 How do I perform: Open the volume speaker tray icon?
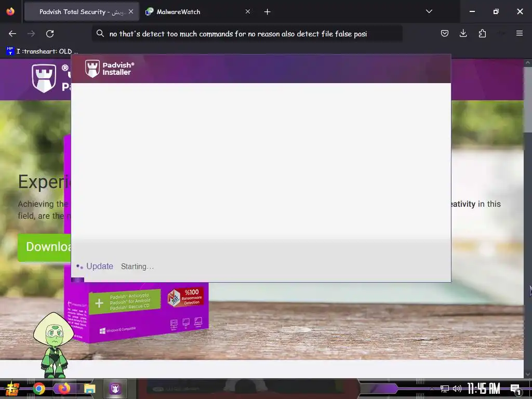point(457,389)
